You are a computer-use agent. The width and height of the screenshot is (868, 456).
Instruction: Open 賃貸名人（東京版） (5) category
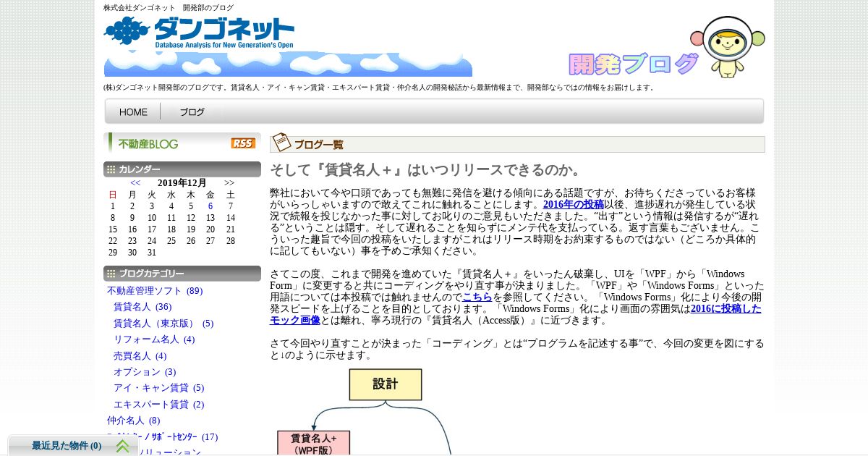tap(163, 324)
